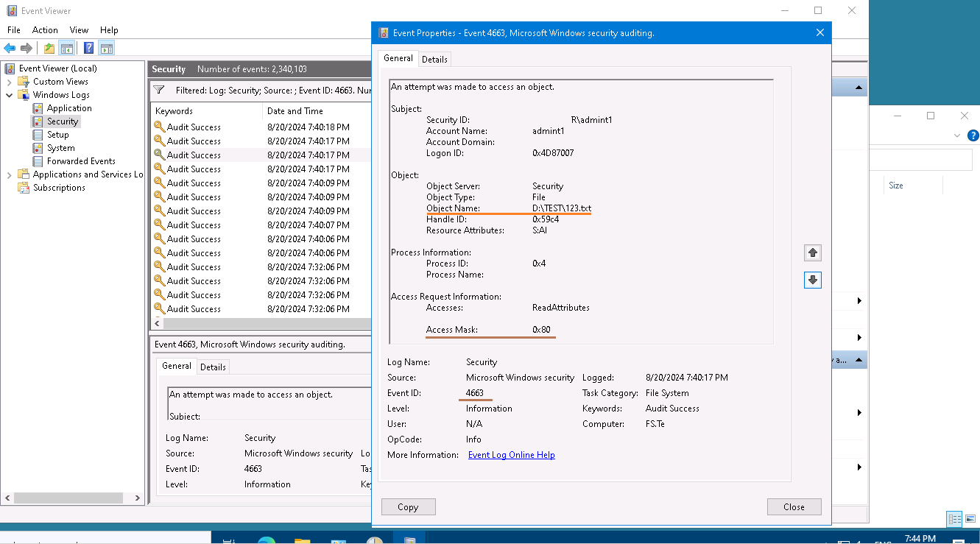
Task: Click the taskbar clock showing 7:44 PM
Action: click(920, 539)
